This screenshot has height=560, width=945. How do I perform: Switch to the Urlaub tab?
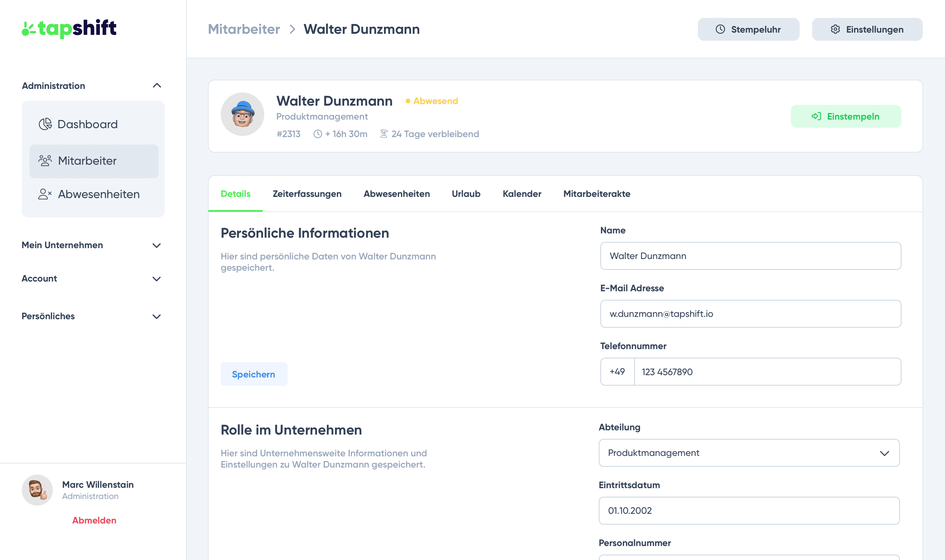466,194
